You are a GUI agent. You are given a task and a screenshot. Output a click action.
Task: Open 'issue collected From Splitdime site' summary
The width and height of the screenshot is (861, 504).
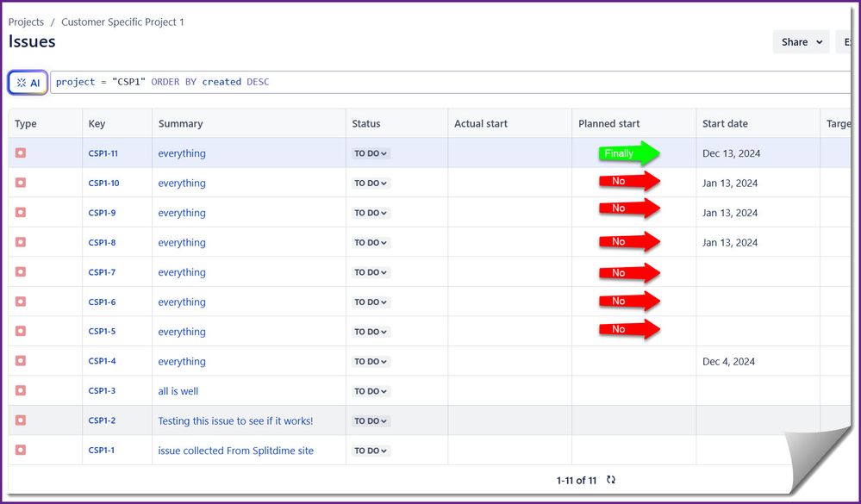pyautogui.click(x=235, y=451)
